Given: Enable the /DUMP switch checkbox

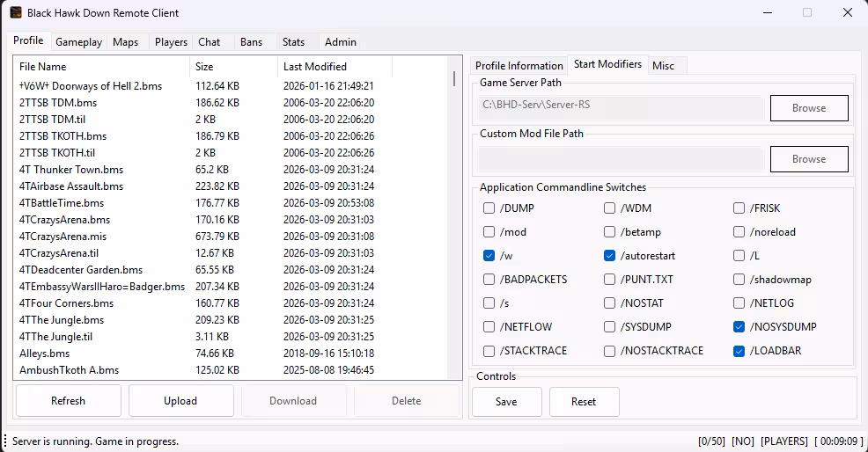Looking at the screenshot, I should click(489, 208).
